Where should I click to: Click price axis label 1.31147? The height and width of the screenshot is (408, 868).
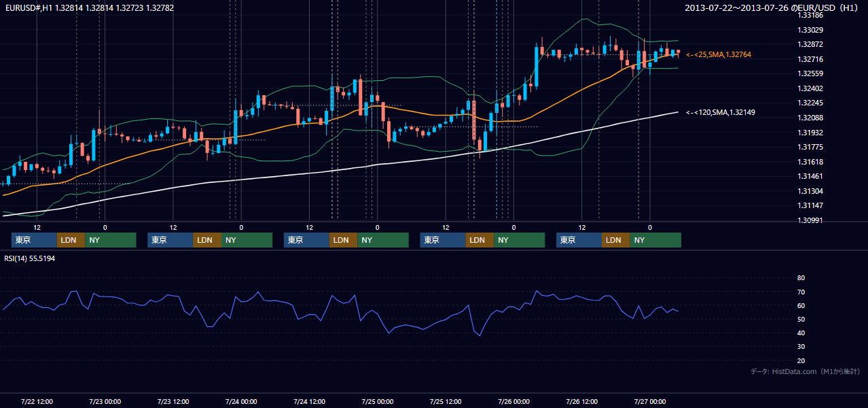point(810,205)
